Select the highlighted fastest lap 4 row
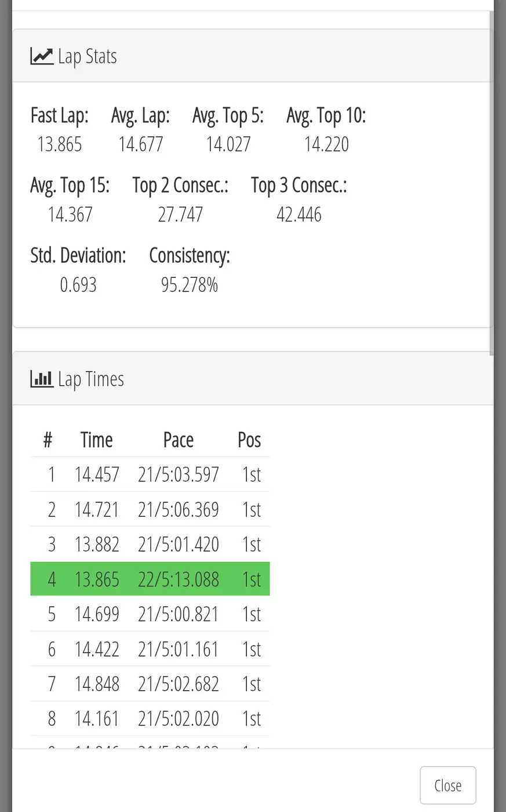 pyautogui.click(x=150, y=579)
